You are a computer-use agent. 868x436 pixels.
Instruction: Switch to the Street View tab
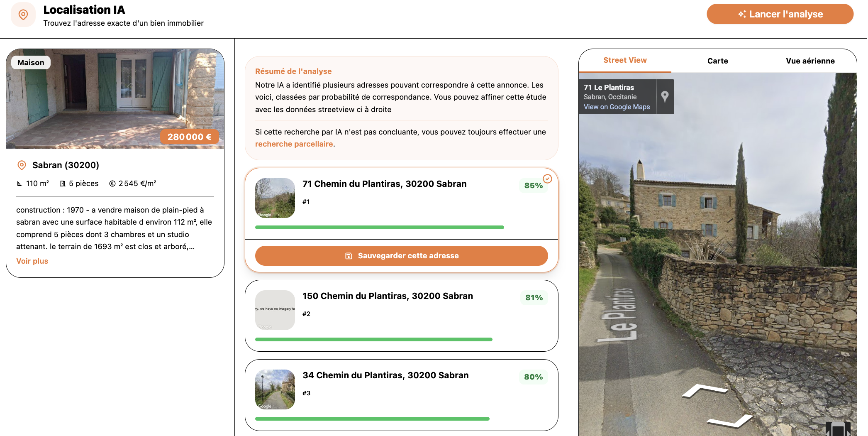coord(625,61)
